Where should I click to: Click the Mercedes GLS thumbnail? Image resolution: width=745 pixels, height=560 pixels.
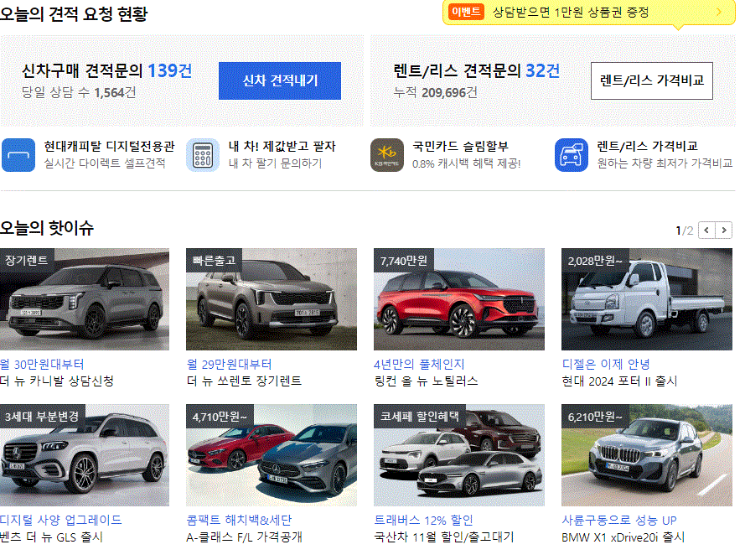85,455
